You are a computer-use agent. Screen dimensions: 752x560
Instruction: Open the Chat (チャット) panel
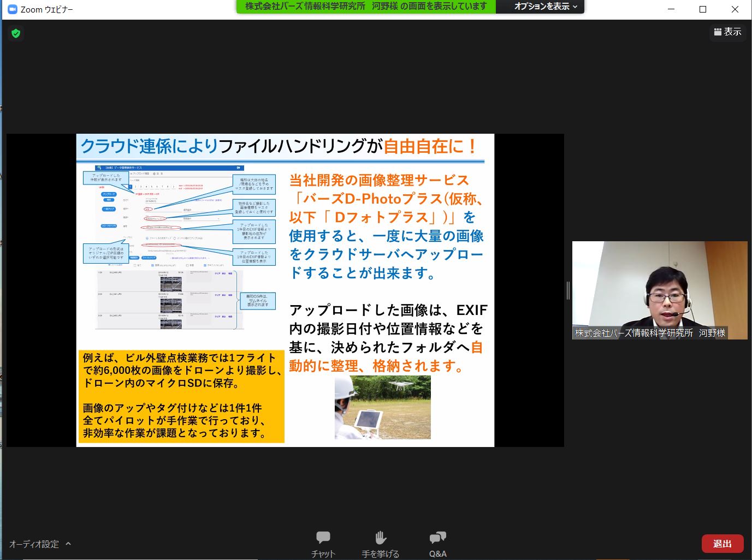(323, 544)
